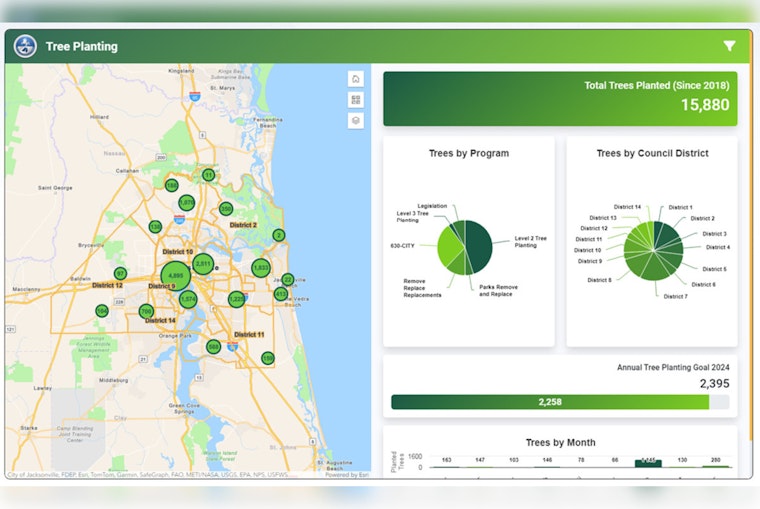
Task: Click the District 1 pie label
Action: click(x=681, y=207)
